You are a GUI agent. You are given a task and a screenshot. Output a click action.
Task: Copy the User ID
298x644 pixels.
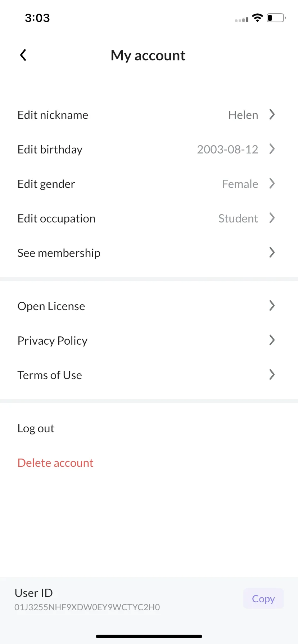263,599
